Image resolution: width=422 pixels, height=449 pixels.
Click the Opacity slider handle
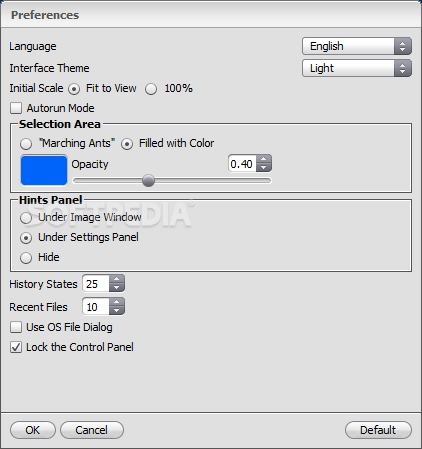point(148,181)
